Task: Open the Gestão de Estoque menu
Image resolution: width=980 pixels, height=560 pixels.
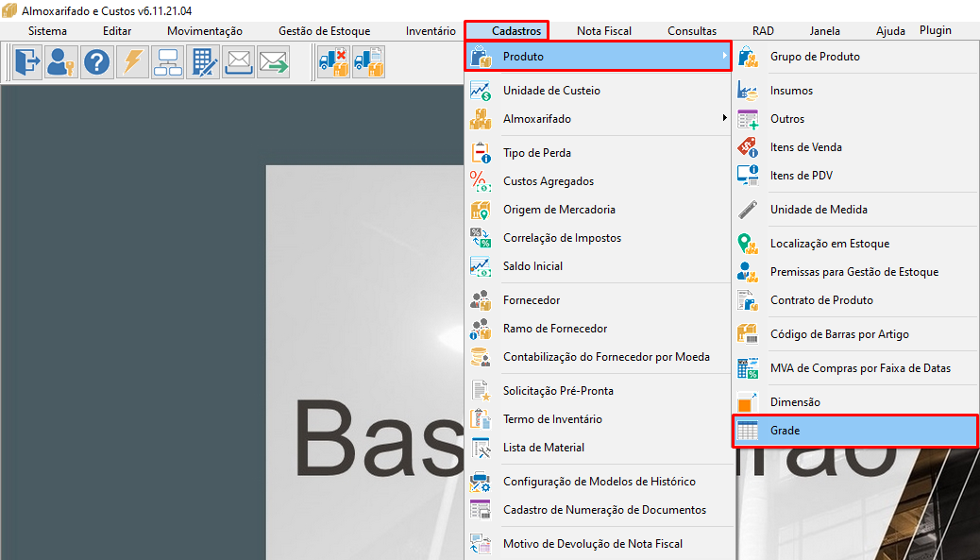Action: 325,30
